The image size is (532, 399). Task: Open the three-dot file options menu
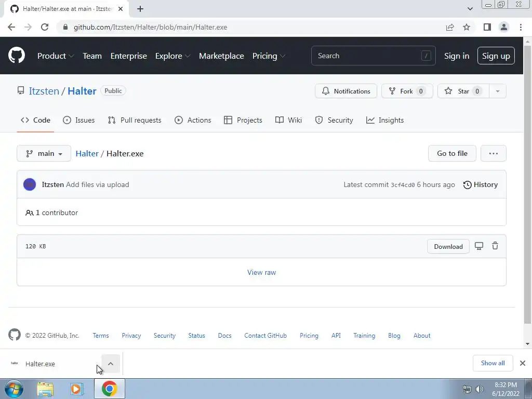pyautogui.click(x=494, y=153)
